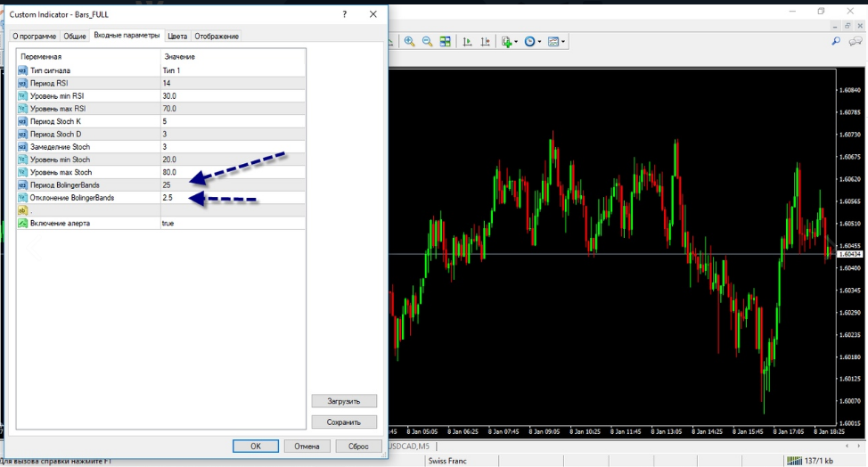Click the current price label 1.60434

click(850, 254)
